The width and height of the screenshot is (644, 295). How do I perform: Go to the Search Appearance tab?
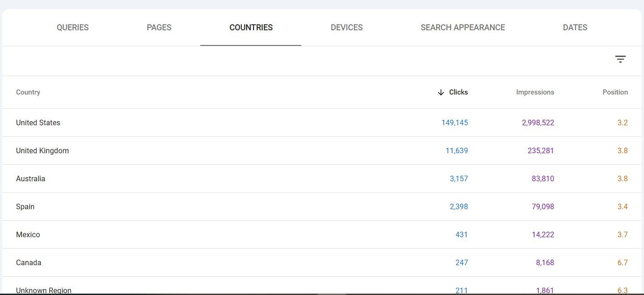click(x=463, y=28)
